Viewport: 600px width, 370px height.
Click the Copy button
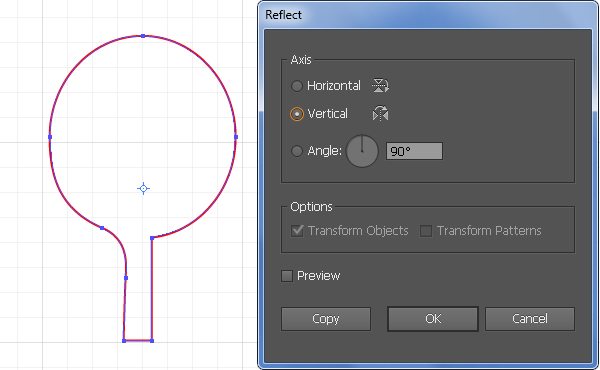[326, 319]
